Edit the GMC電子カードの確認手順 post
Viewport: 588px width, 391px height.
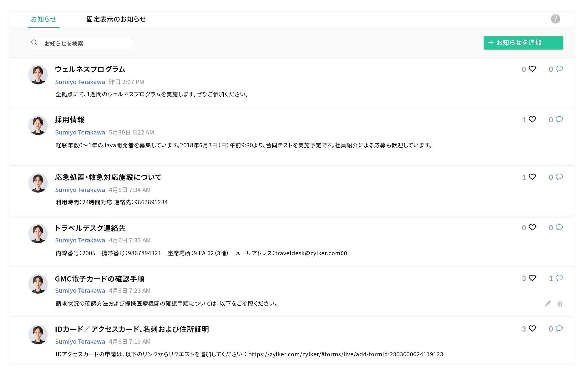pyautogui.click(x=548, y=303)
